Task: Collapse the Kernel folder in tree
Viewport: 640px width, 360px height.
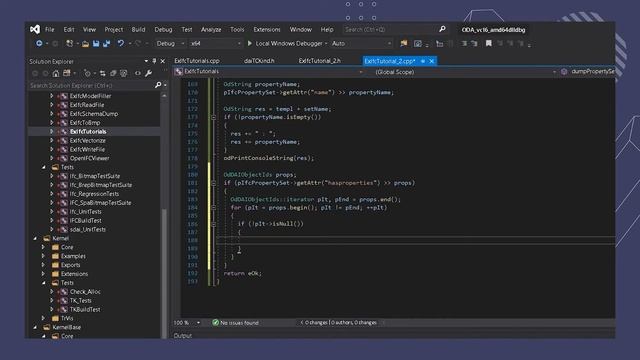Action: (x=35, y=238)
